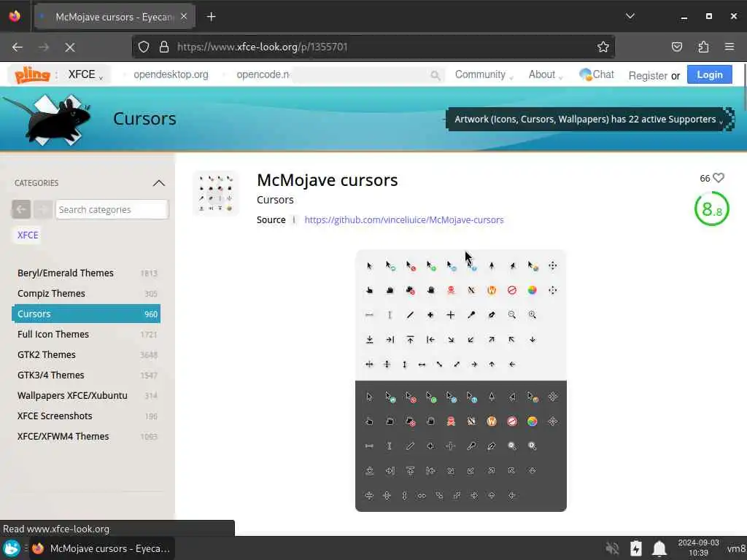Switch to Firefox taskbar entry
The height and width of the screenshot is (560, 747).
(101, 548)
